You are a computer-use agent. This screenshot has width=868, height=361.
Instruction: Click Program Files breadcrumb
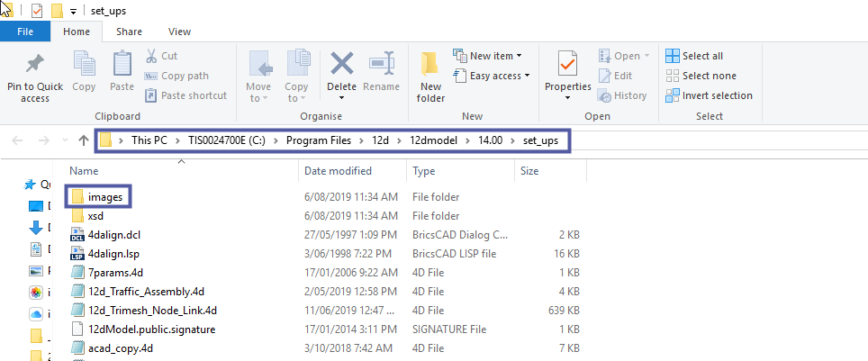click(x=319, y=140)
